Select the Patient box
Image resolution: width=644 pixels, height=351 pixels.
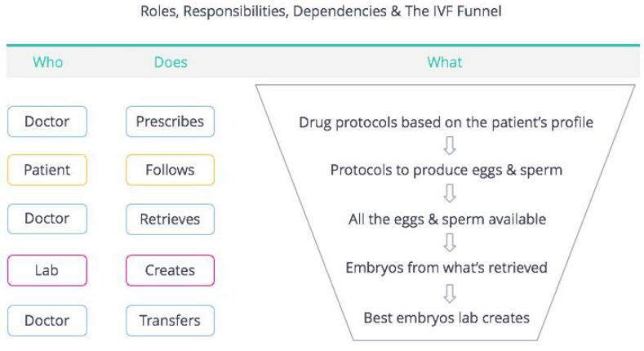click(47, 170)
